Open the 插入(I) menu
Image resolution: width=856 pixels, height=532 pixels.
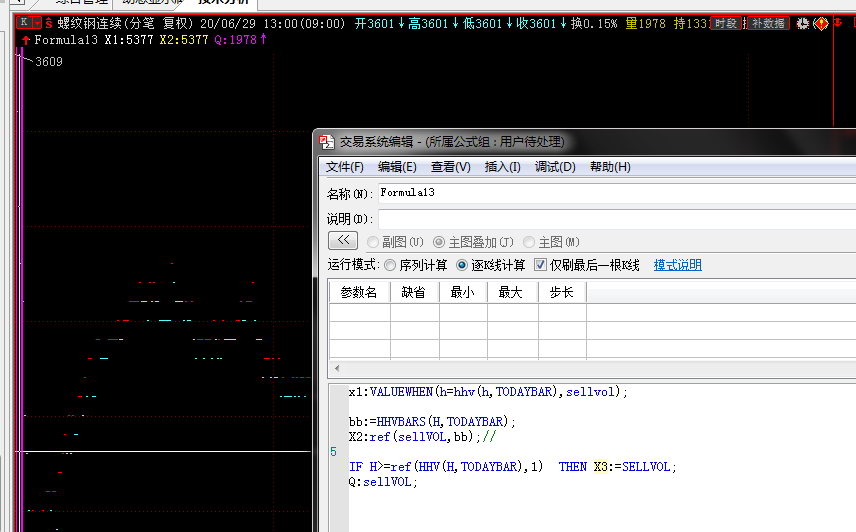pos(502,167)
